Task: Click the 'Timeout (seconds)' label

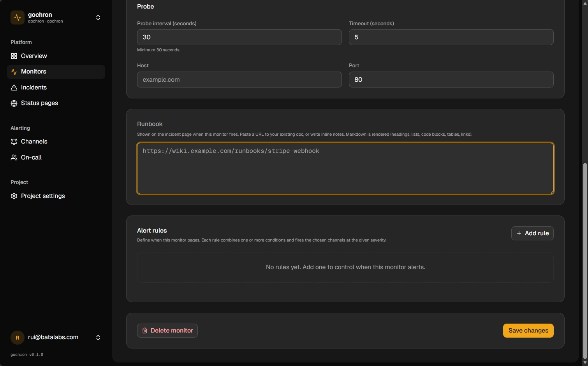Action: tap(371, 24)
